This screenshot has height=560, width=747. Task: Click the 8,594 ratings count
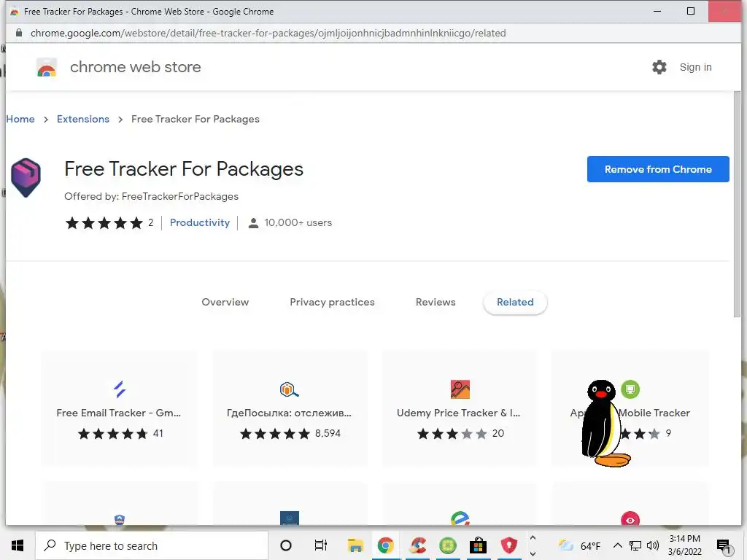328,433
